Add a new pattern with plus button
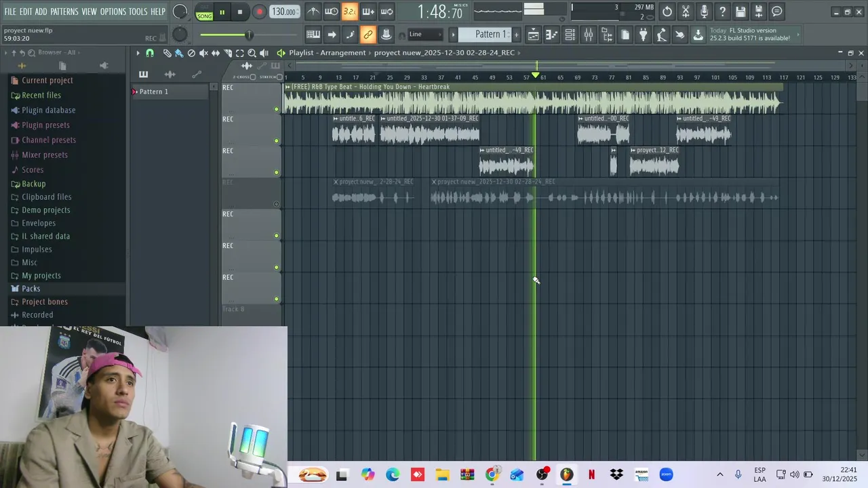The image size is (868, 488). click(x=515, y=35)
